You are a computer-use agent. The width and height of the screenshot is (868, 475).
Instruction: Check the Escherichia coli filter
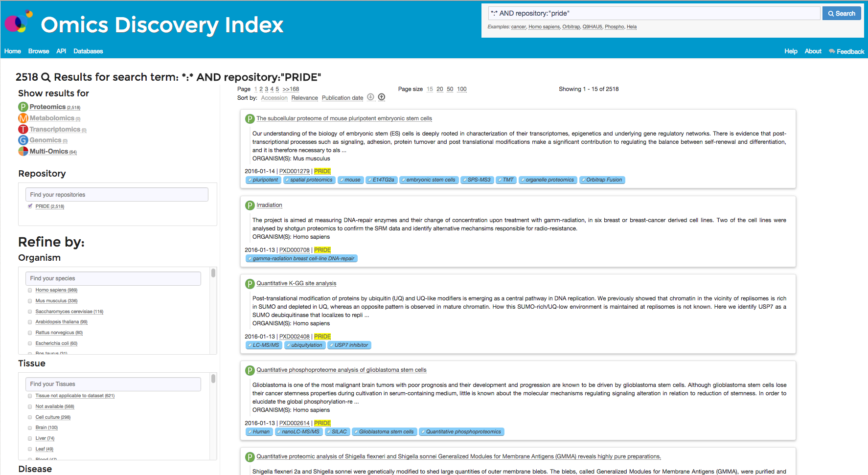pyautogui.click(x=30, y=343)
